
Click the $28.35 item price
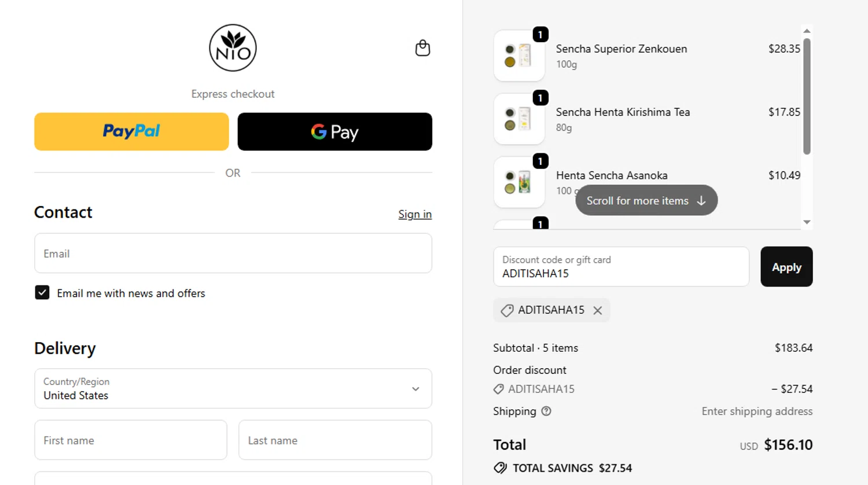click(784, 49)
